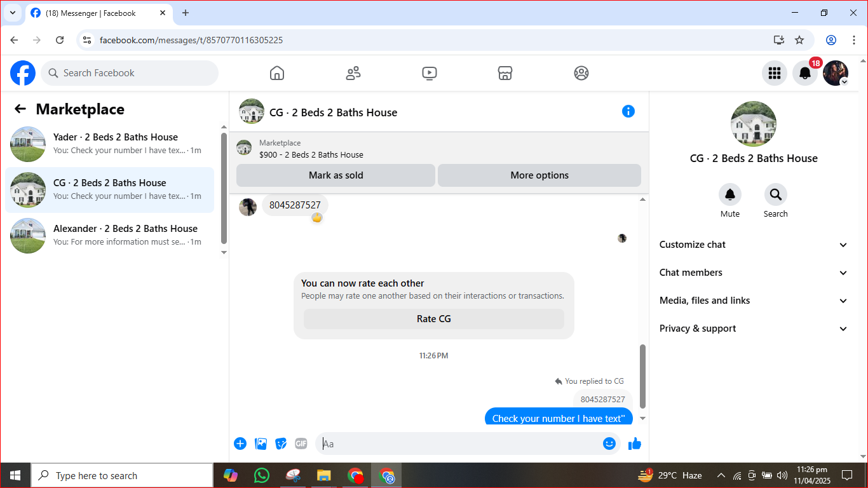Open the $900 Marketplace listing banner

[438, 149]
